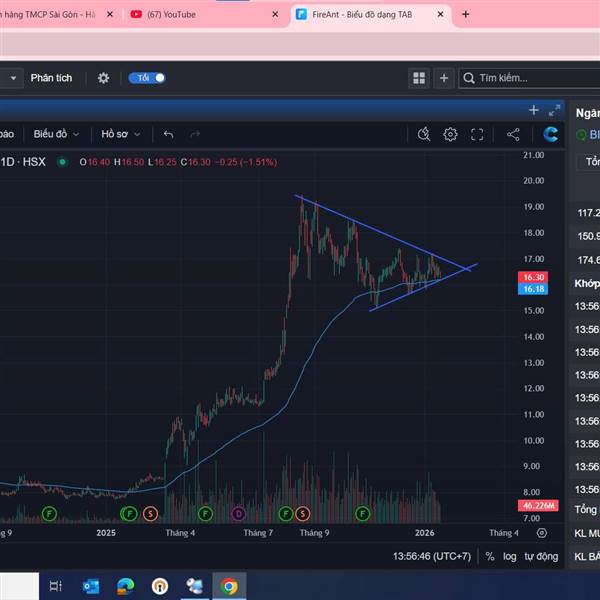Open the time axis settings gear icon
The height and width of the screenshot is (600, 600).
click(x=542, y=533)
